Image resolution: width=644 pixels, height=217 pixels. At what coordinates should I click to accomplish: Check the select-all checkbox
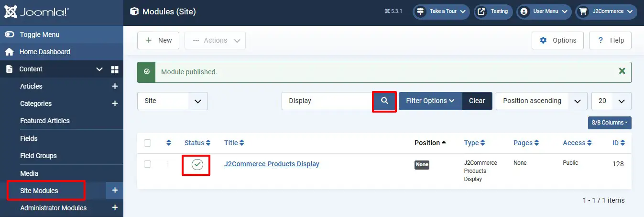(x=147, y=143)
